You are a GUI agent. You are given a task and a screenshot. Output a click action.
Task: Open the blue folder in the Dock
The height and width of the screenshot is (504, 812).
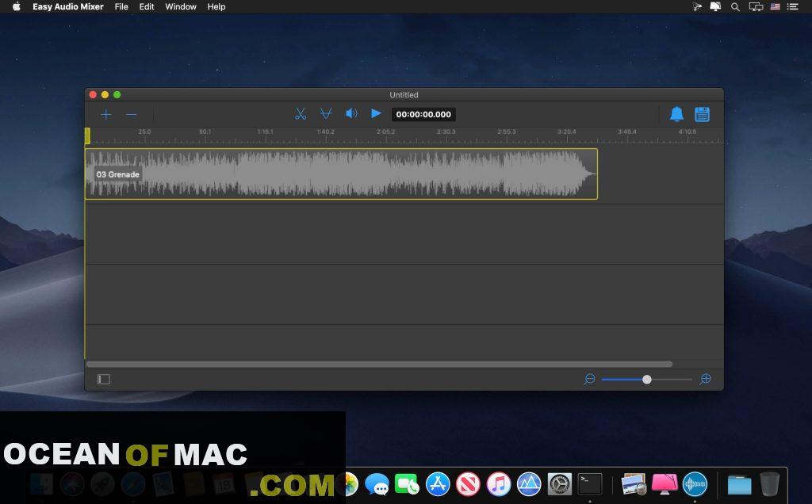[740, 485]
